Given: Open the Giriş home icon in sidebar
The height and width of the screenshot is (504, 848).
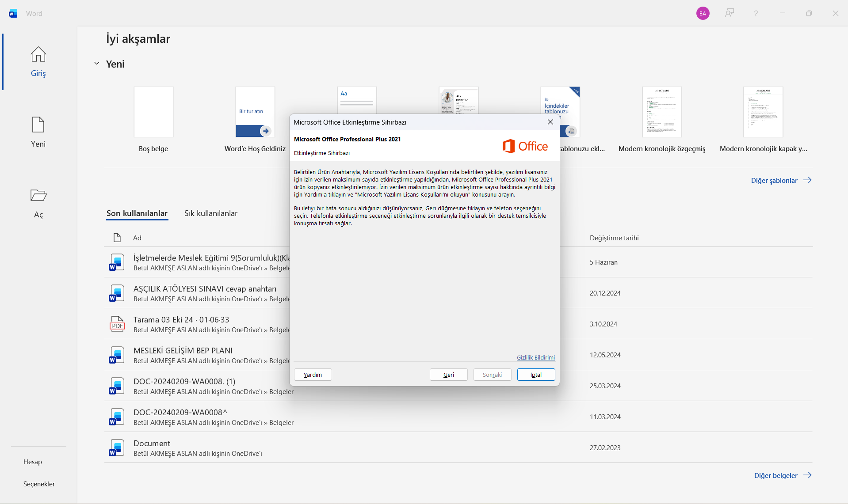Looking at the screenshot, I should pos(38,55).
